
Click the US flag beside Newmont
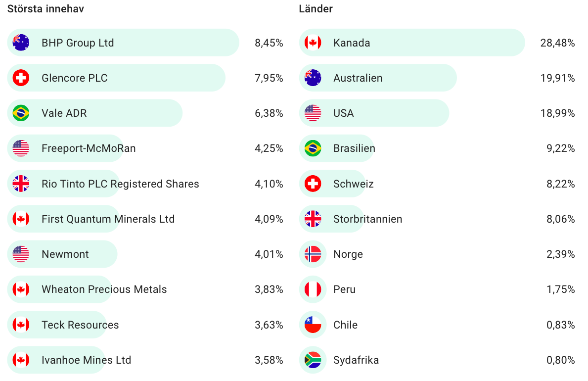(x=21, y=254)
